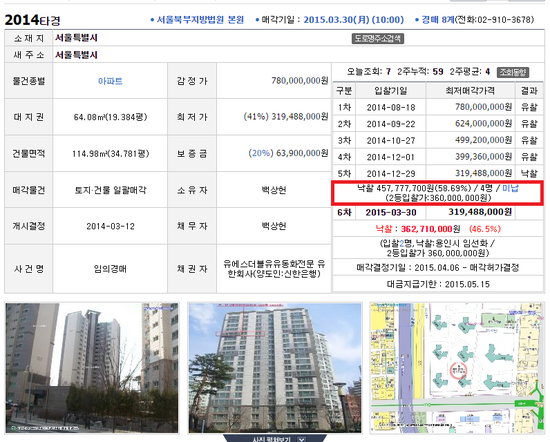Screen dimensions: 550x442
Task: Click the 2주누적 count 59
Action: [438, 72]
